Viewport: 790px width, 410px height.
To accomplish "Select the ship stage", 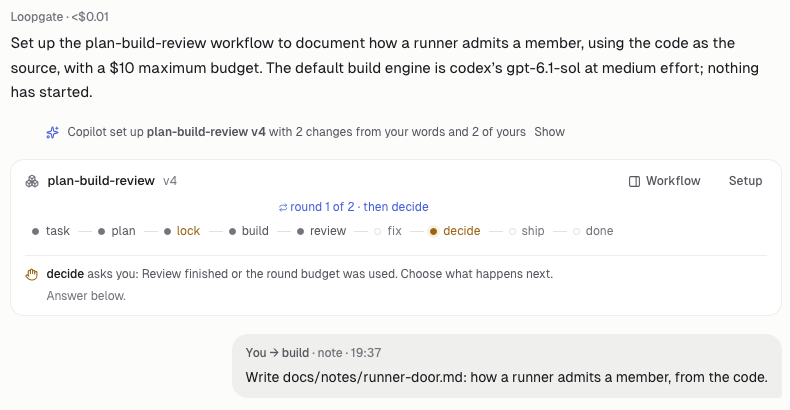I will pos(526,231).
